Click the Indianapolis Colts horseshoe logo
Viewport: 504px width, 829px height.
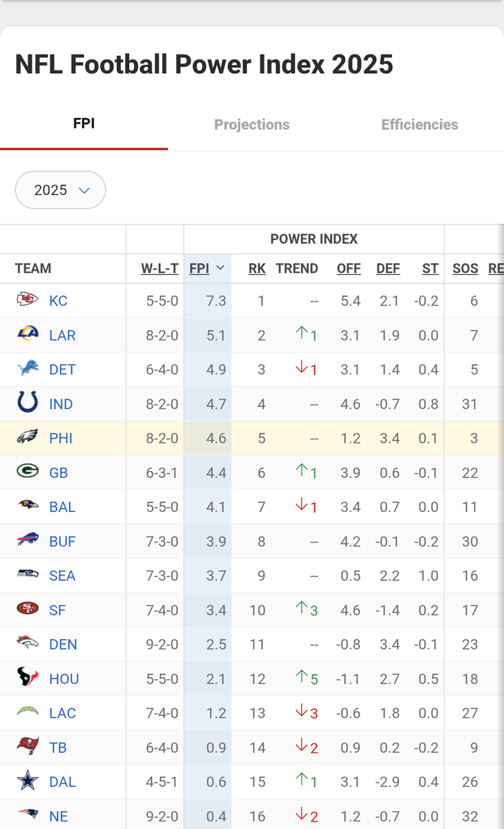click(x=28, y=403)
